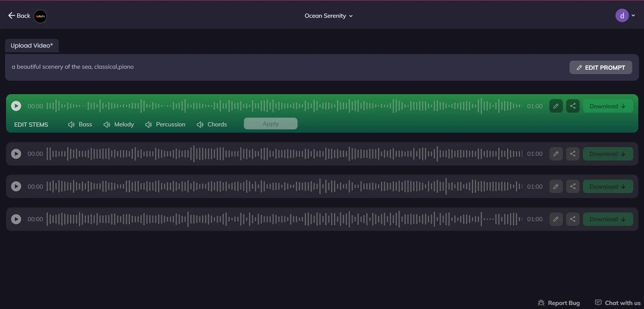Viewport: 644px width, 309px height.
Task: Open Chat with us
Action: (618, 303)
